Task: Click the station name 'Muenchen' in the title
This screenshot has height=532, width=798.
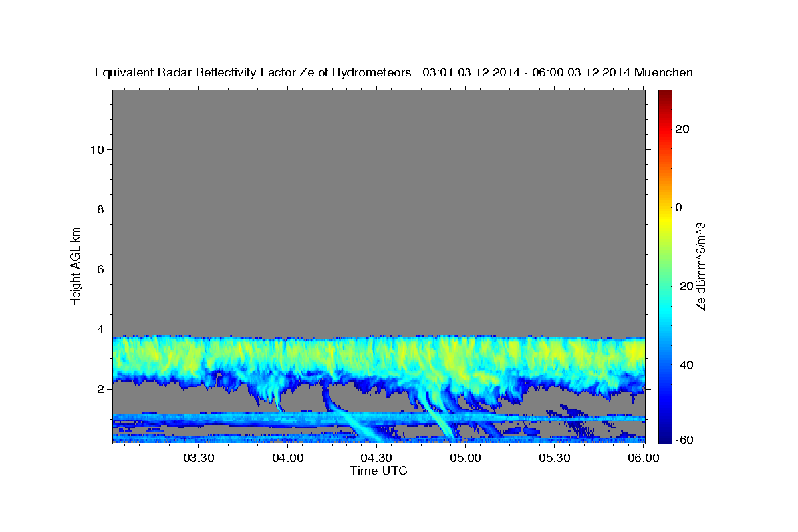Action: click(664, 72)
